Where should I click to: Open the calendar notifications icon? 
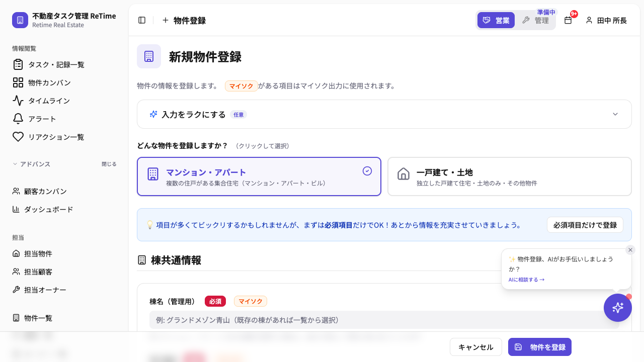[568, 20]
